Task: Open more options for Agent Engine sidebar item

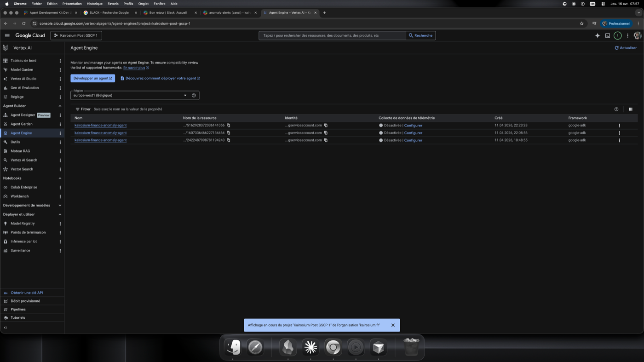Action: [x=60, y=133]
